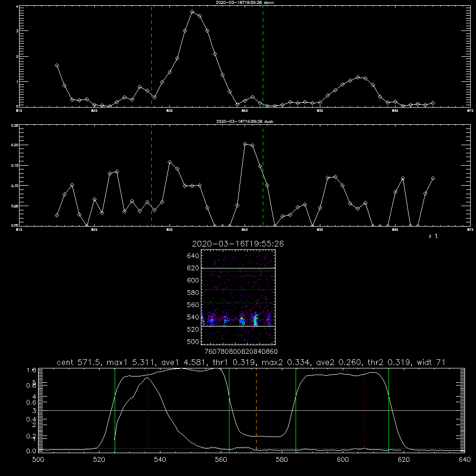
Task: Click the dusk plot y-axis label '0.10'
Action: 15,186
